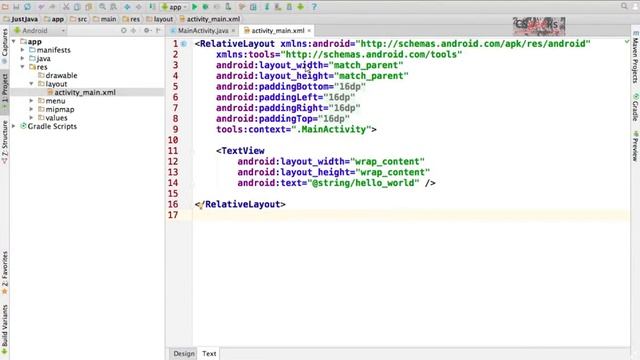
Task: Expand the Gradle Scripts node arrow
Action: [x=14, y=126]
